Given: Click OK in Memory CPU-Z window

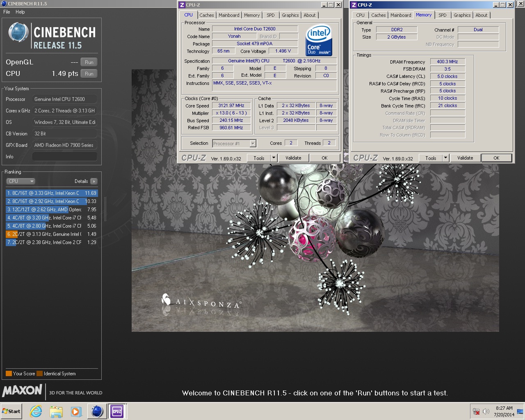Looking at the screenshot, I should (x=496, y=158).
